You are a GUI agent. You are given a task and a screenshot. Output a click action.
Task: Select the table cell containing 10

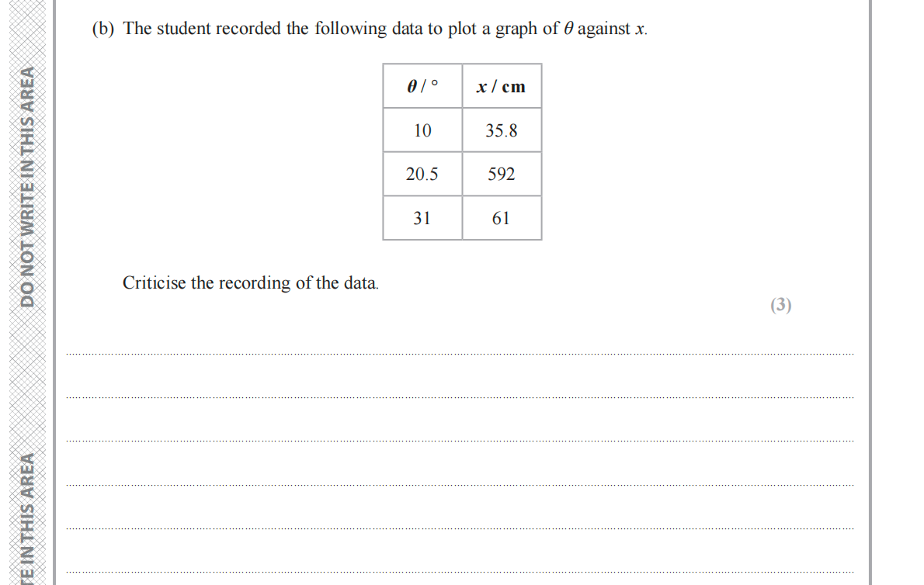click(422, 130)
